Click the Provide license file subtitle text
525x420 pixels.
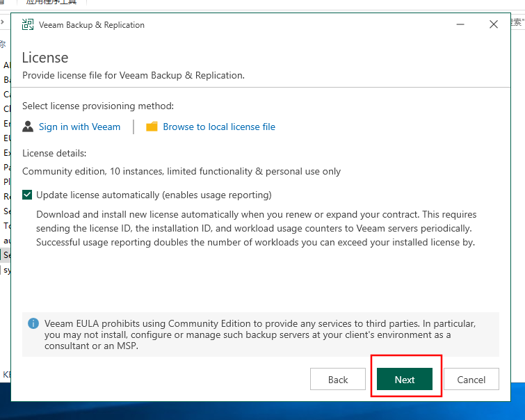[x=134, y=75]
